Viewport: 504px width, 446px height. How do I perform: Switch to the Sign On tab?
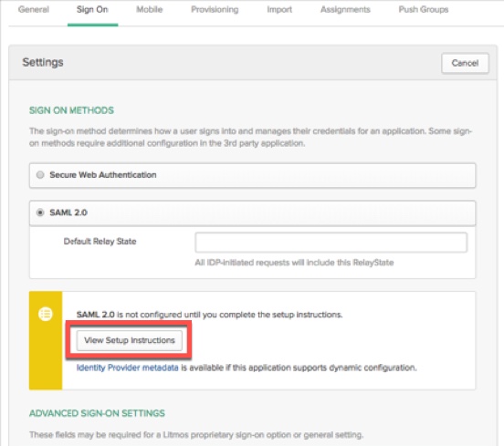click(92, 10)
